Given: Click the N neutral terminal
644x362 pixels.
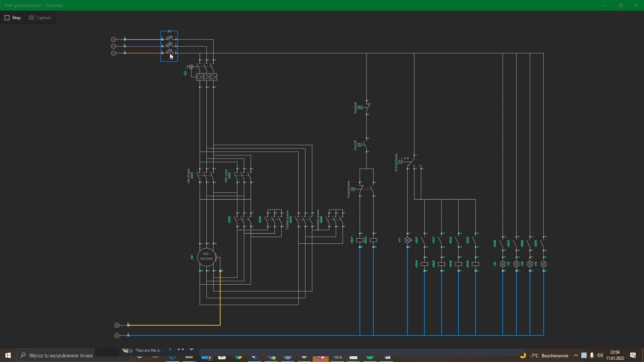Looking at the screenshot, I should point(117,335).
